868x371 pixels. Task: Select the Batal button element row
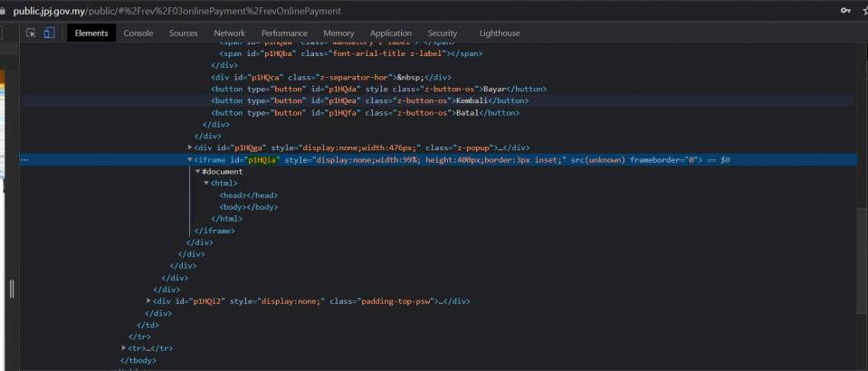coord(366,112)
